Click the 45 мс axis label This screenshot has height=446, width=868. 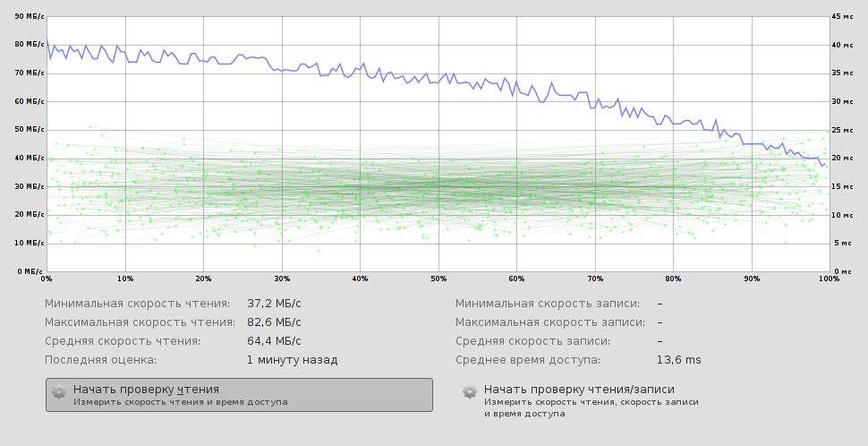(843, 17)
